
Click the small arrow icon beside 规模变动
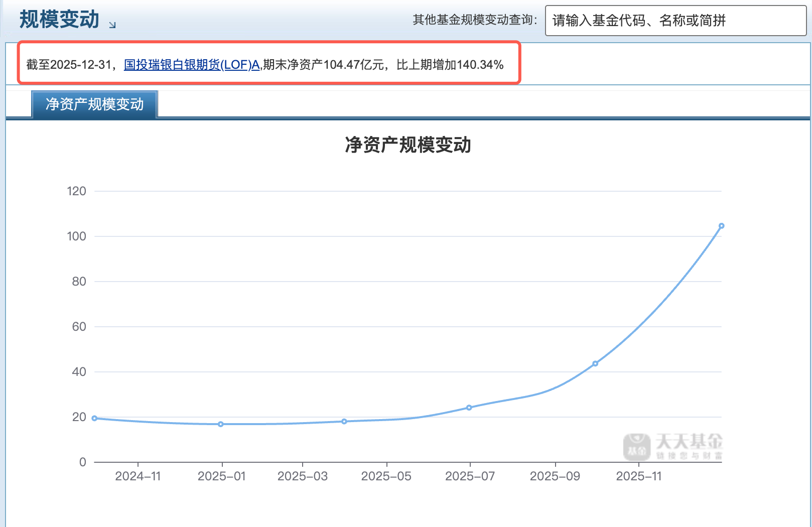[x=112, y=25]
